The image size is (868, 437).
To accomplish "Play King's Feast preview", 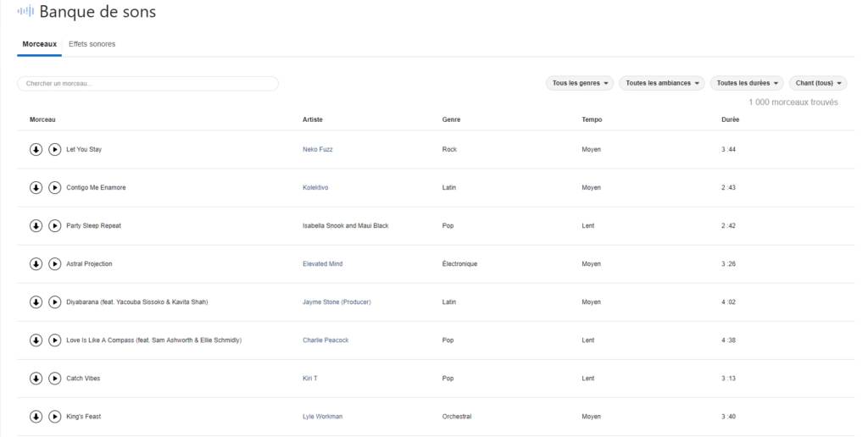I will coord(54,416).
